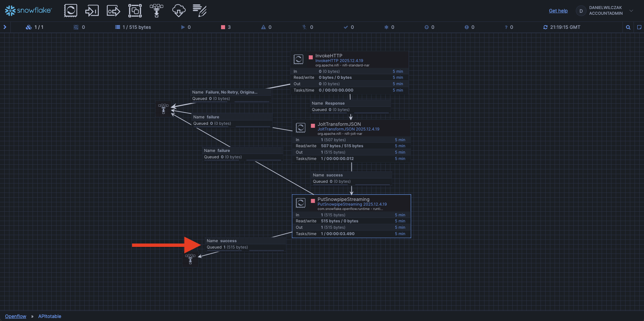Click the Snowflake logo

28,11
